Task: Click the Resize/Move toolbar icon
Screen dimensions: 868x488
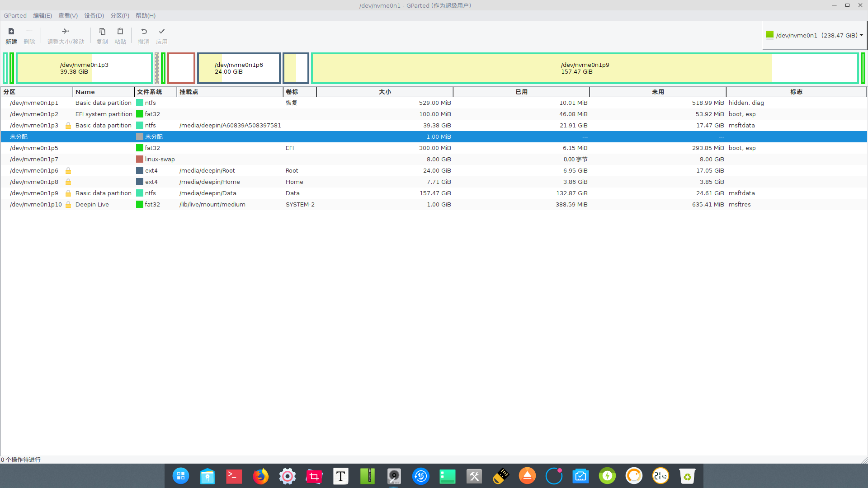Action: click(x=66, y=32)
